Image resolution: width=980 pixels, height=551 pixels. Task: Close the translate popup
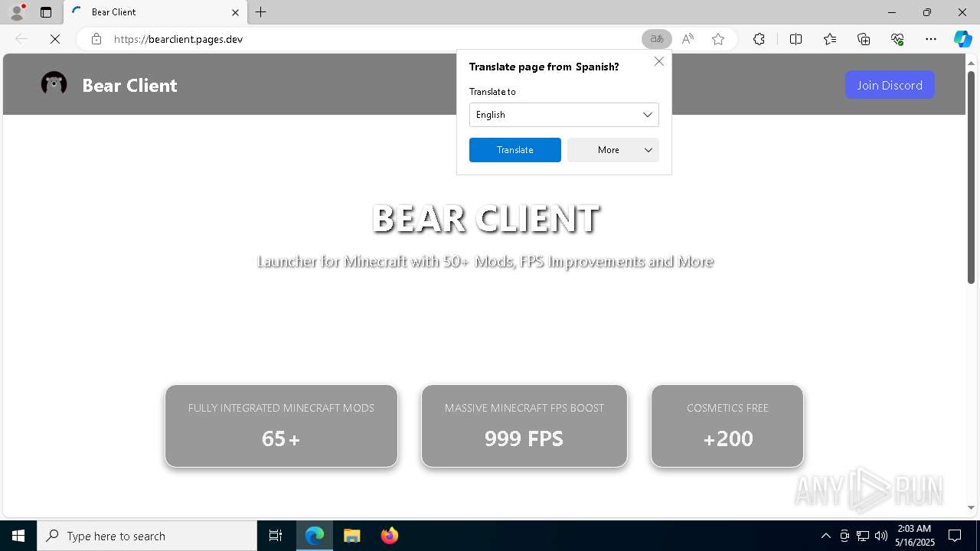point(659,61)
